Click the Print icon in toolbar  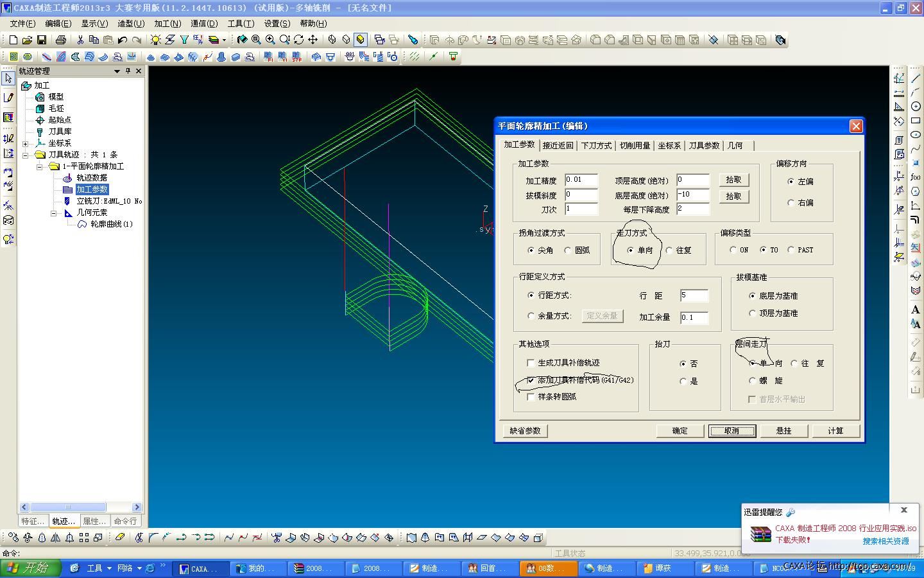[61, 40]
